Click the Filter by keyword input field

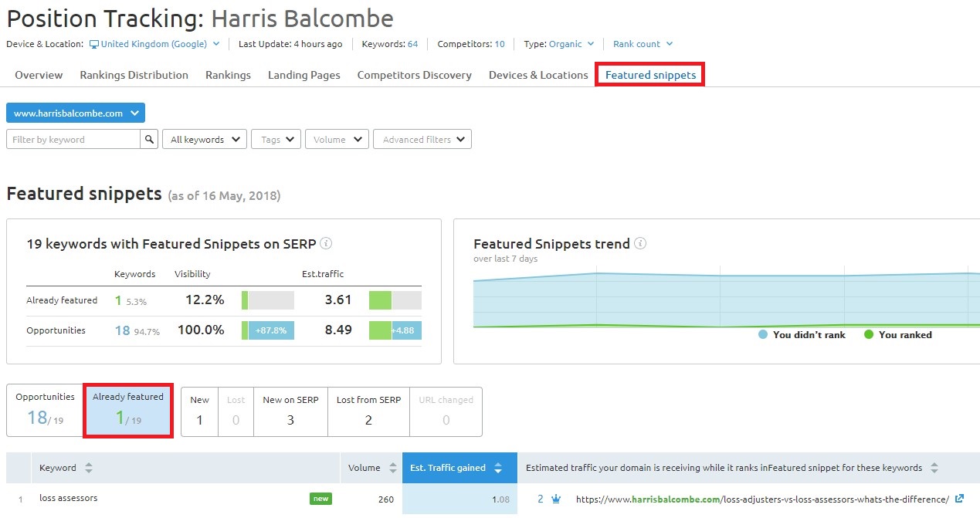coord(73,140)
